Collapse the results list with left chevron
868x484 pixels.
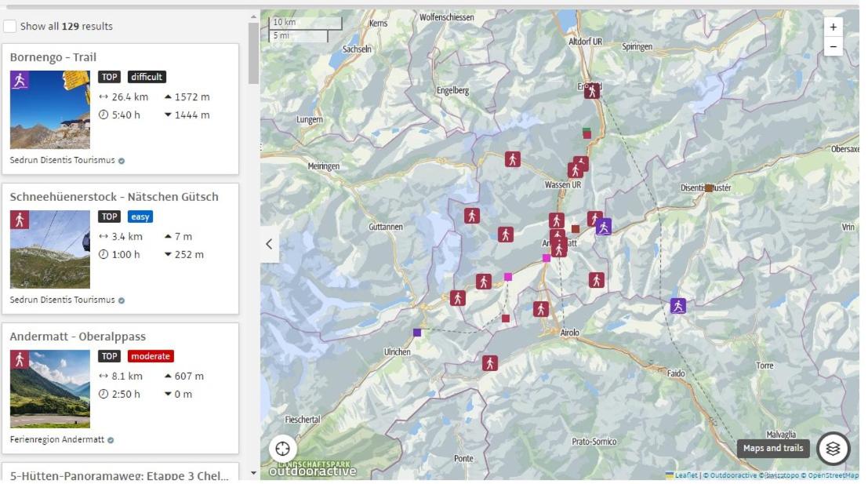(x=269, y=244)
